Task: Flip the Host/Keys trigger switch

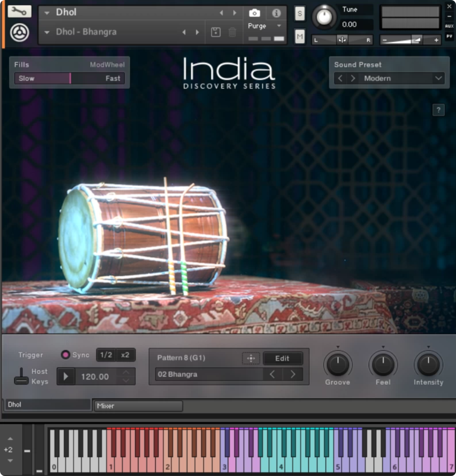Action: click(21, 376)
